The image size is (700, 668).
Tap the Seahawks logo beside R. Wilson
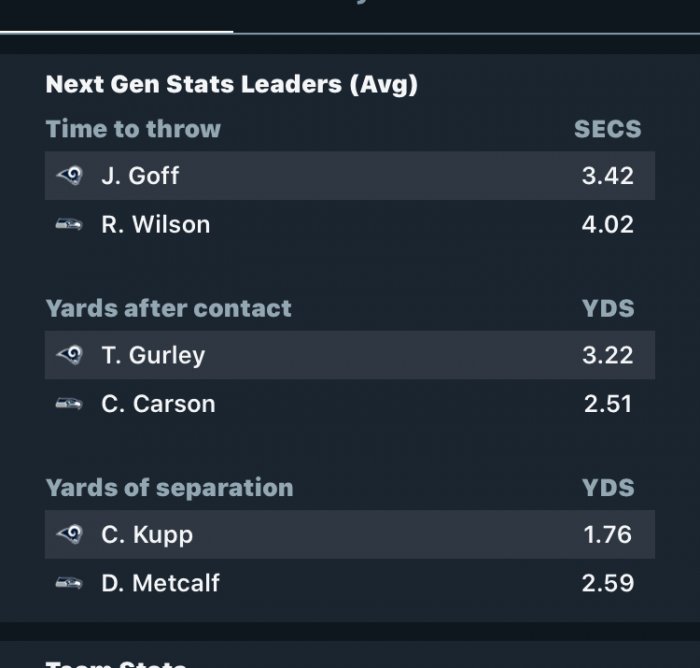69,224
